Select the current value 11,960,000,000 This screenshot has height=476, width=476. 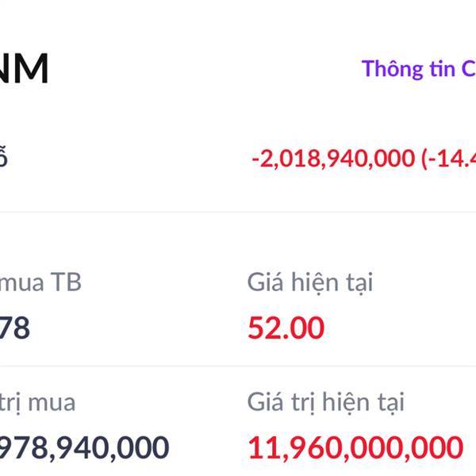point(355,447)
